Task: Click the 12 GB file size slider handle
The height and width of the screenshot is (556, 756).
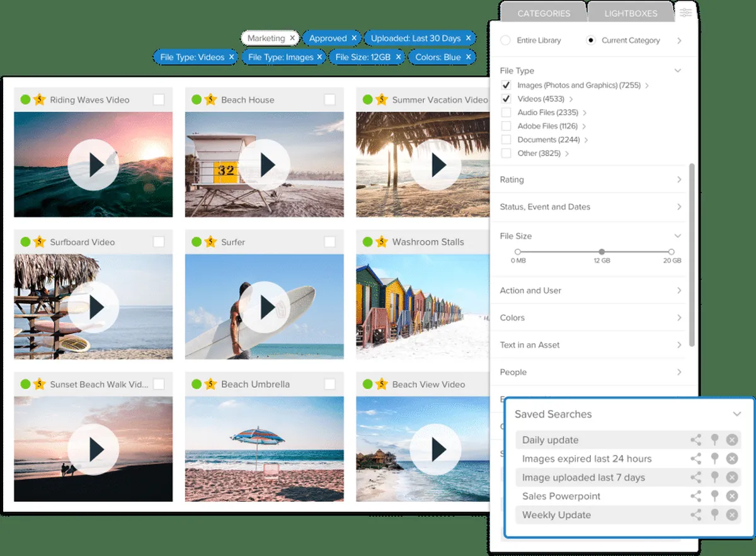Action: (x=602, y=252)
